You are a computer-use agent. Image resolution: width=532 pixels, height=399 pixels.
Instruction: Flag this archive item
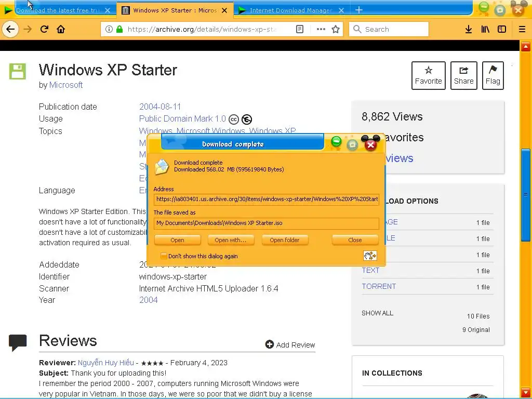tap(493, 75)
